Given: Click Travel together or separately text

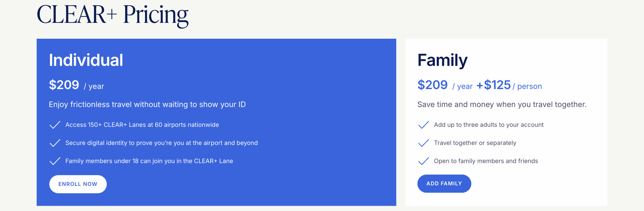Looking at the screenshot, I should tap(475, 143).
